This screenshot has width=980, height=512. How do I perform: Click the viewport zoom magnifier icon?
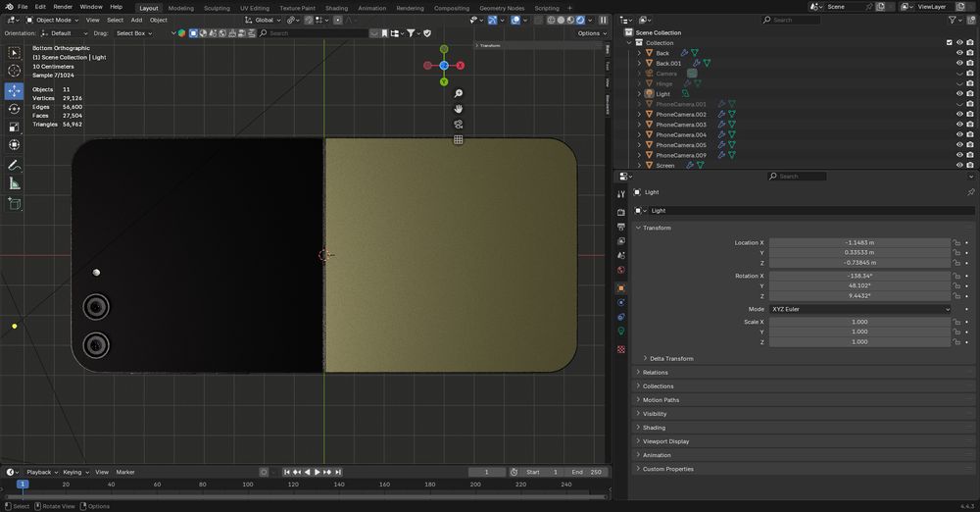point(458,93)
